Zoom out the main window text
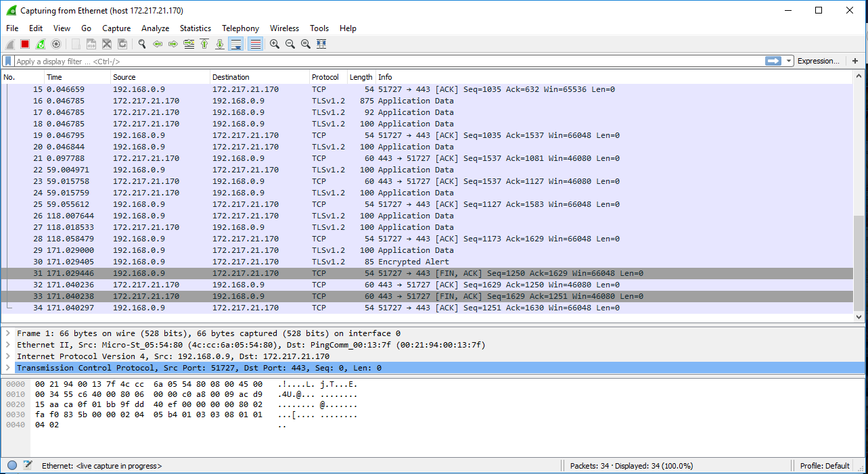Viewport: 868px width, 474px height. click(x=290, y=44)
